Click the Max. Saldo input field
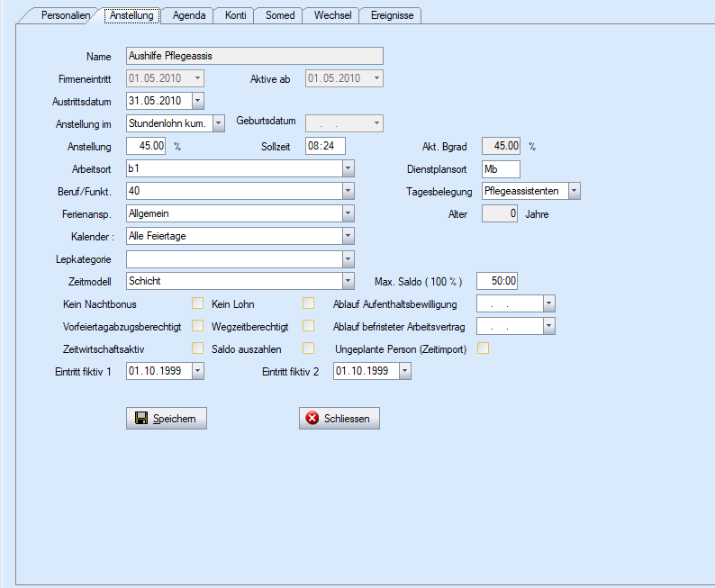Viewport: 715px width, 588px height. tap(497, 281)
